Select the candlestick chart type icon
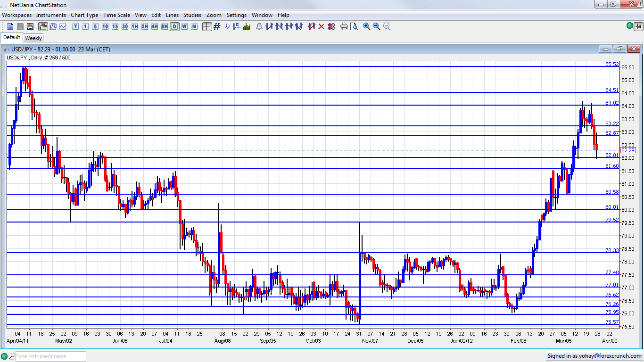Viewport: 644px width, 362px height. pyautogui.click(x=43, y=27)
